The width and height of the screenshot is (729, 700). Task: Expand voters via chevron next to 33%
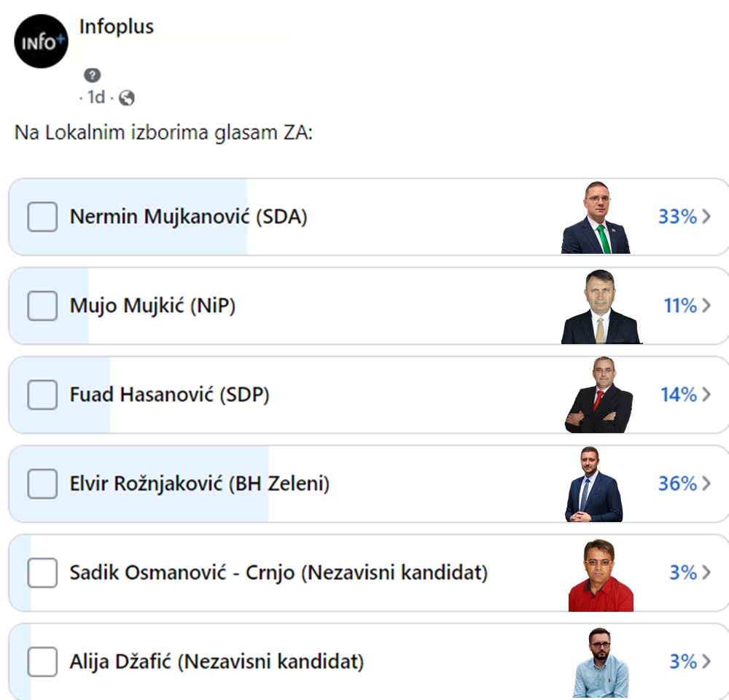pos(706,217)
